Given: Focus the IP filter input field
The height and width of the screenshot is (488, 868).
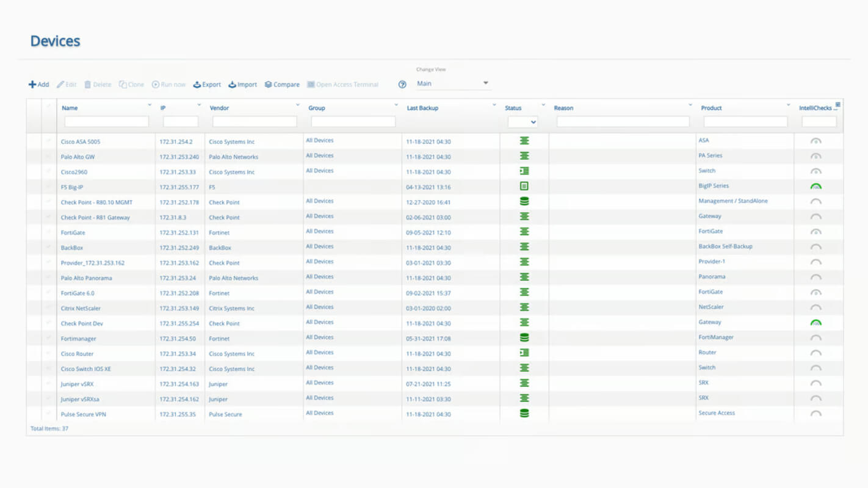Looking at the screenshot, I should tap(181, 122).
